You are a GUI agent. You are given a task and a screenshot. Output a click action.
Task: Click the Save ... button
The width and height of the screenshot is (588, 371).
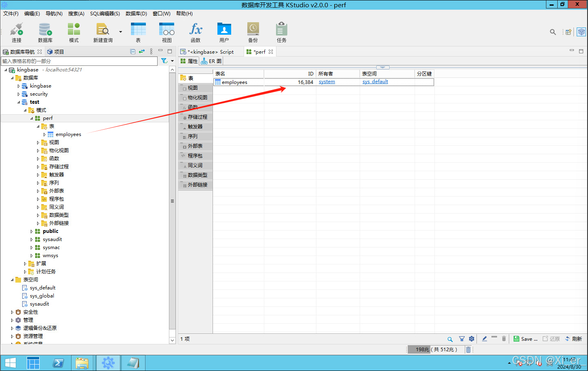click(x=525, y=339)
